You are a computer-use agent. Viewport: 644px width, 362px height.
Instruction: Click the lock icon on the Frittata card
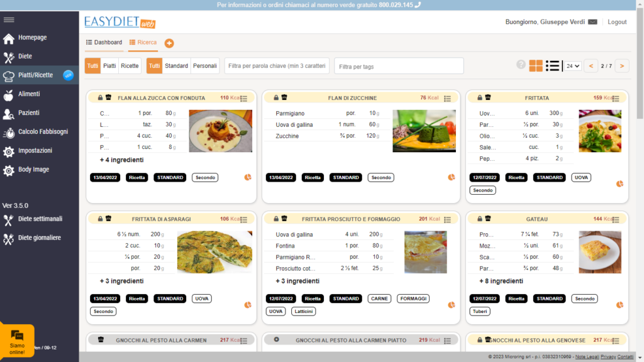(x=480, y=97)
